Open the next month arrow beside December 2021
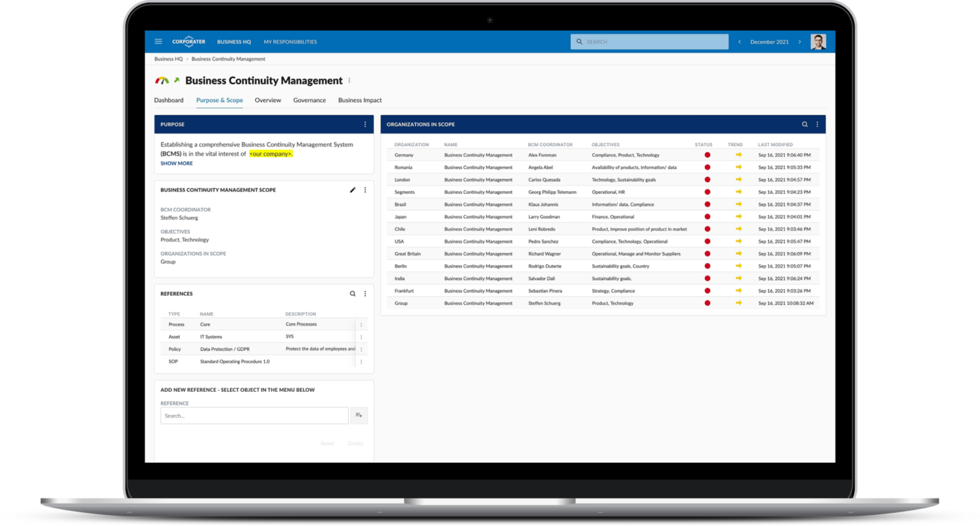This screenshot has width=980, height=526. click(x=799, y=41)
